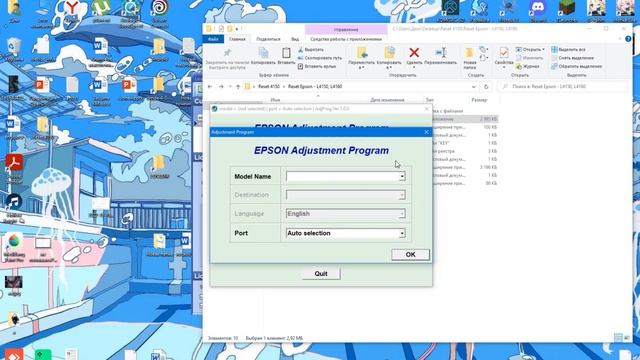Click the Копировать copy icon in ribbon
Viewport: 640px width, 360px height.
click(263, 53)
